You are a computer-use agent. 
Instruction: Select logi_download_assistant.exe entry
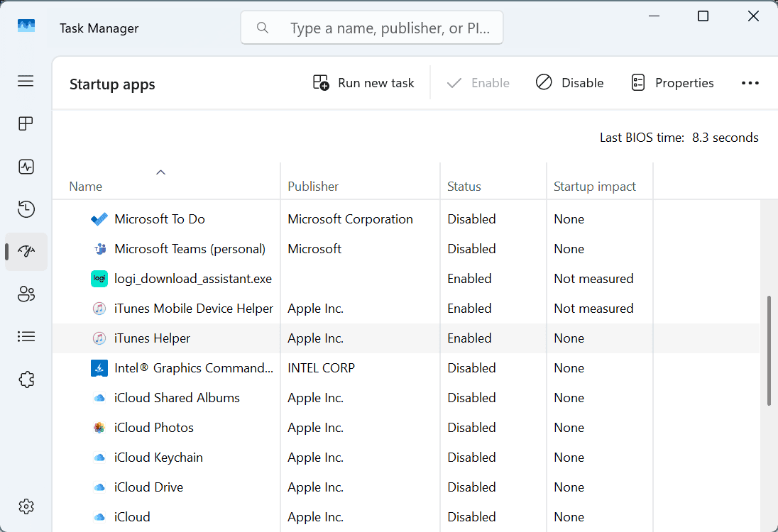pos(193,279)
